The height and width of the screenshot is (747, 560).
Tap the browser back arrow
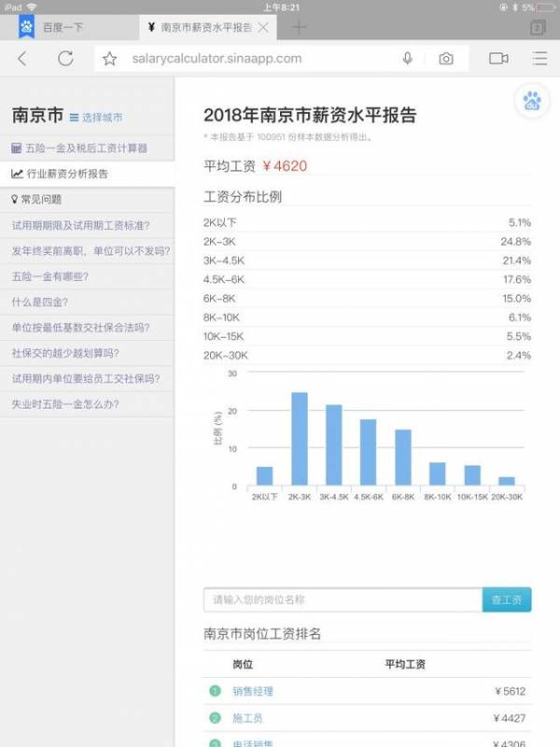[22, 58]
